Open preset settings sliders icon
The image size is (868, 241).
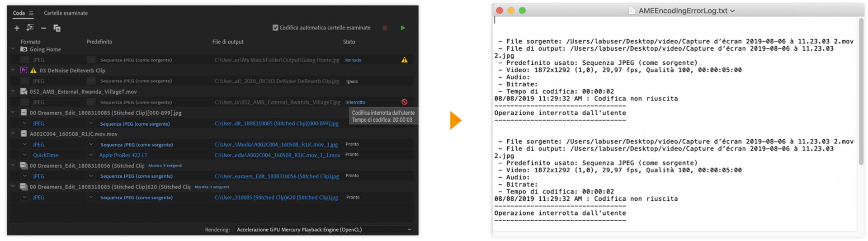(30, 28)
